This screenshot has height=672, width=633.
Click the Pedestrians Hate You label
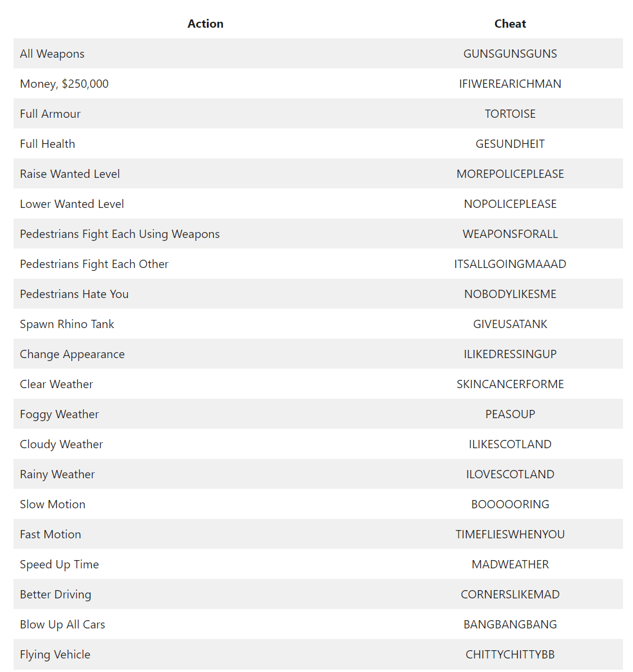coord(74,294)
